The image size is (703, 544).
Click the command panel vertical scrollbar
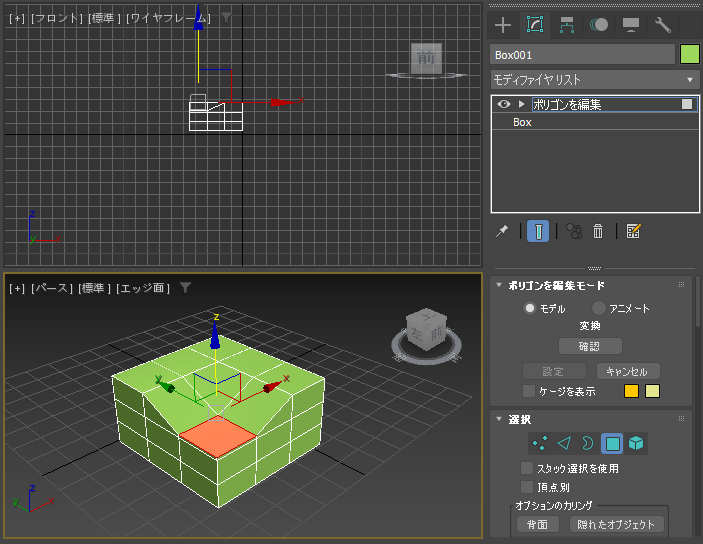coord(698,301)
